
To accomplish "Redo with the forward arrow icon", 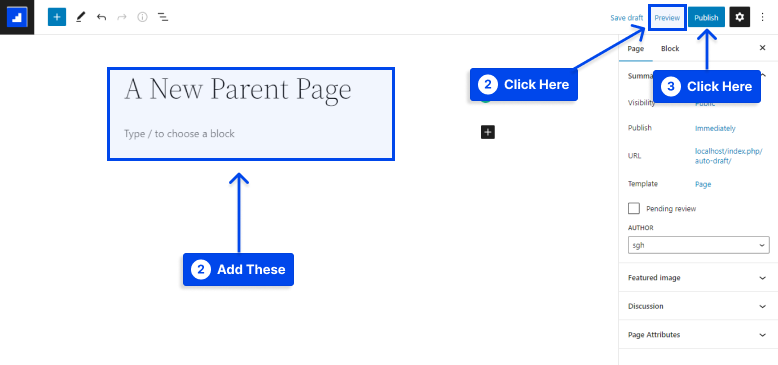I will coord(122,17).
